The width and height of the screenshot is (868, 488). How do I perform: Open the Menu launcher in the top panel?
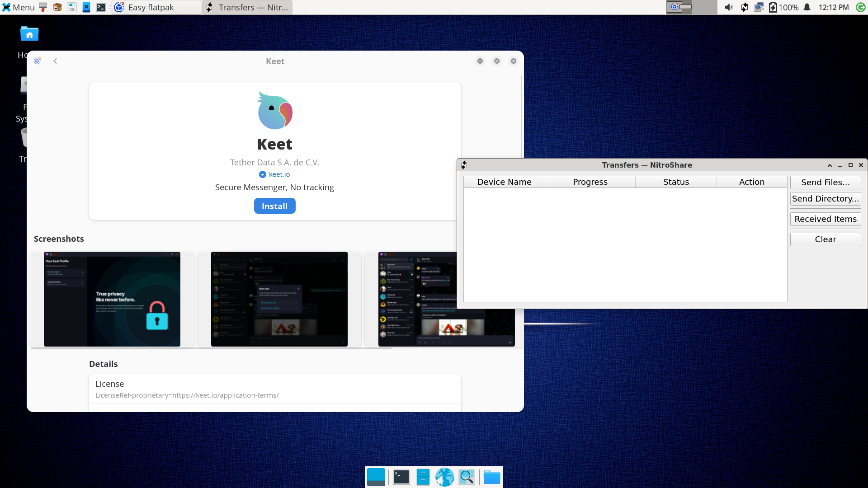(18, 7)
